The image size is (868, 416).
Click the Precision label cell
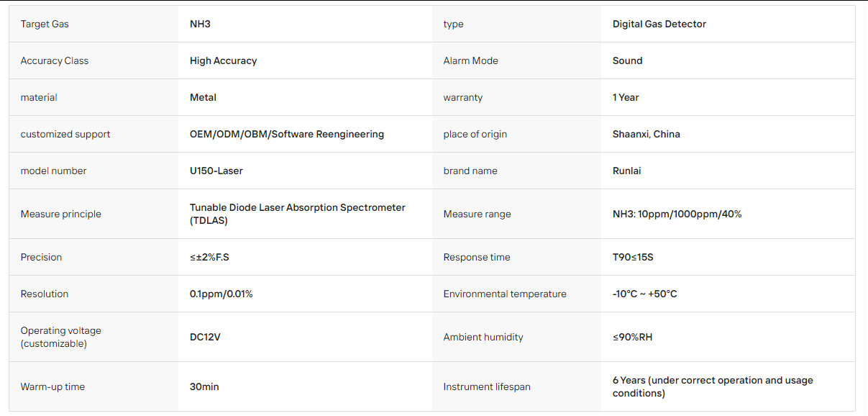tap(93, 257)
